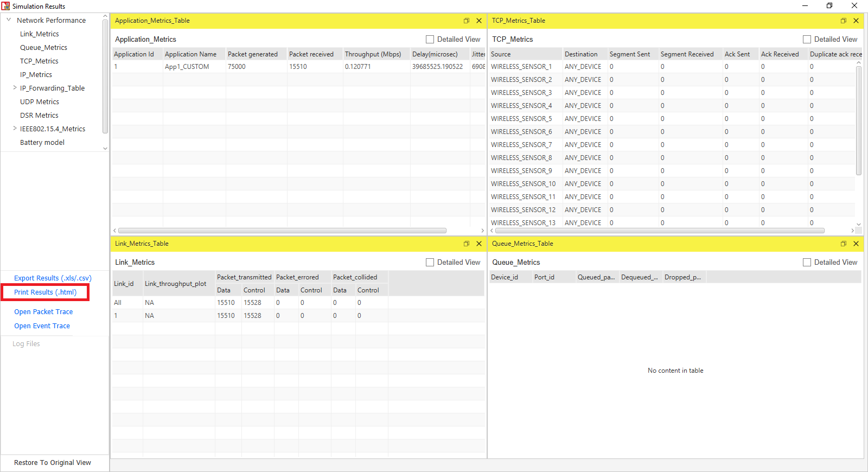This screenshot has width=868, height=472.
Task: Close the TCP_Metrics_Table panel
Action: tap(856, 21)
